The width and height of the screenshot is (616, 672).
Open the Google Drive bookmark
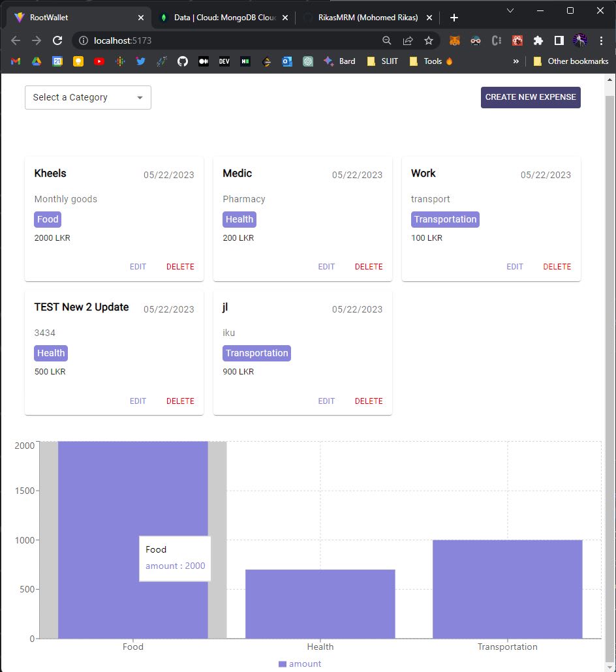click(x=37, y=61)
